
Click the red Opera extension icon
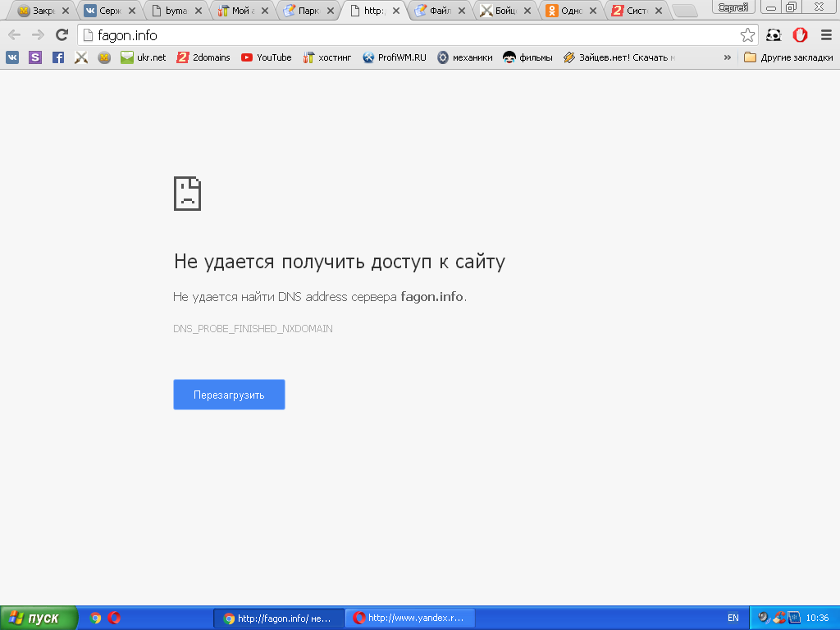(800, 35)
